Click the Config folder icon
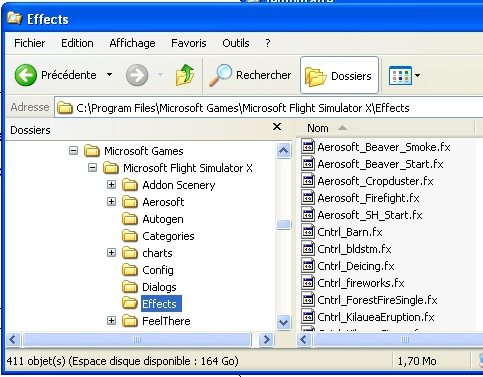Image resolution: width=483 pixels, height=377 pixels. tap(130, 270)
